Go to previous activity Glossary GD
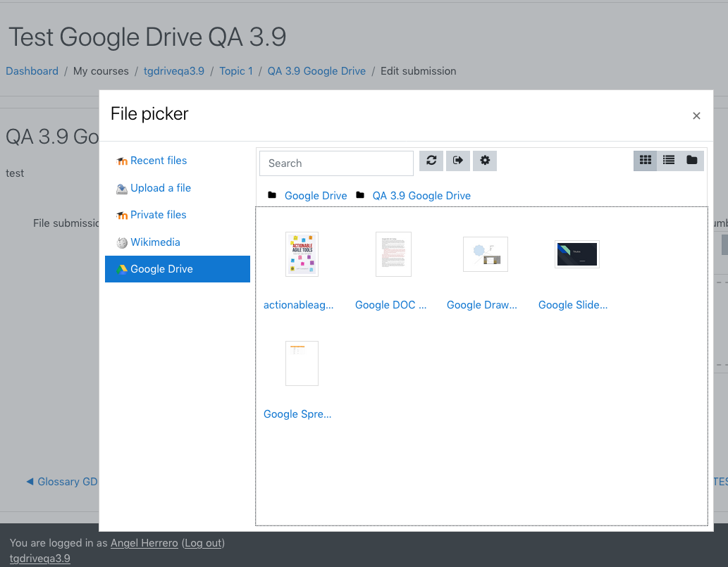This screenshot has height=567, width=728. coord(62,482)
